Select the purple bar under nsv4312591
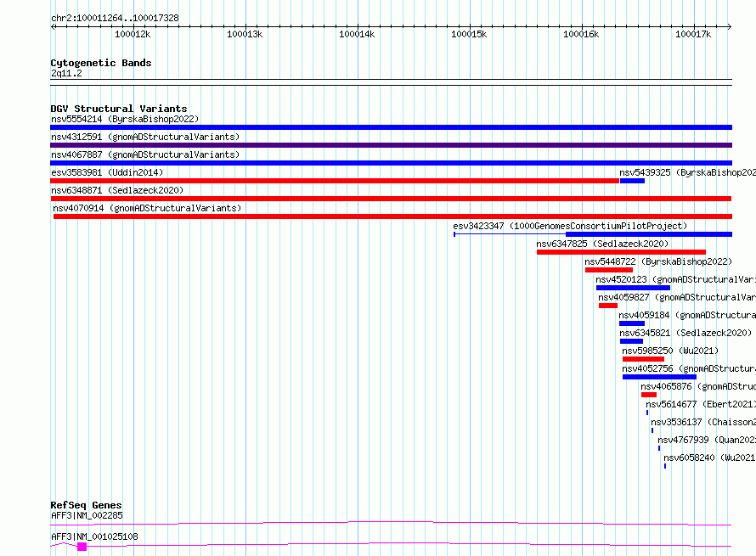 click(391, 145)
